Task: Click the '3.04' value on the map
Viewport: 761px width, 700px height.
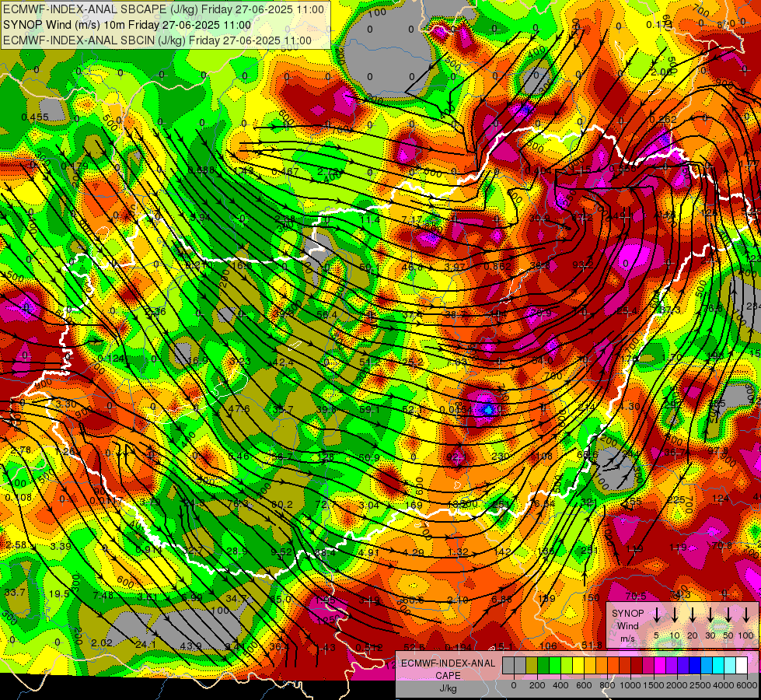Action: pos(369,506)
